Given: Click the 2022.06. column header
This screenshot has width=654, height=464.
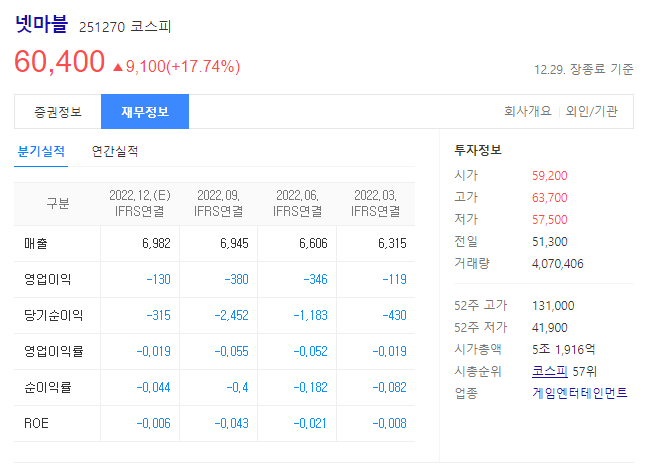Looking at the screenshot, I should coord(297,203).
